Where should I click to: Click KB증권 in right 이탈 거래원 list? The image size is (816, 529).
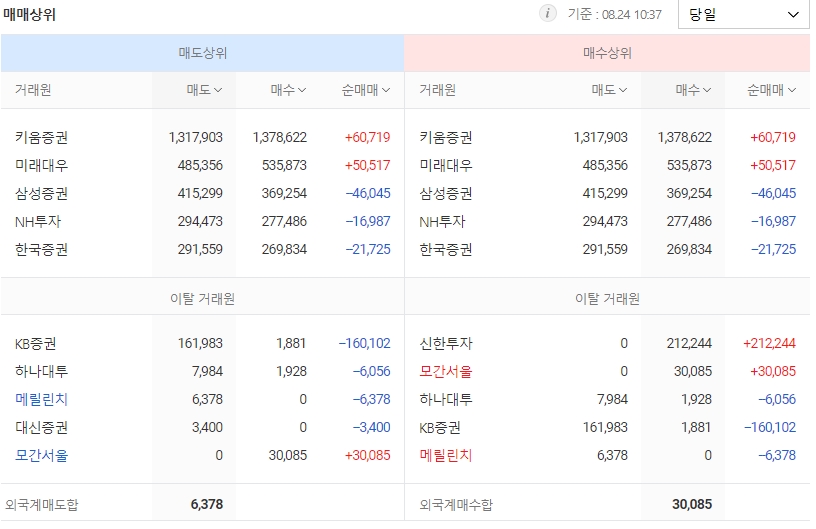point(440,428)
